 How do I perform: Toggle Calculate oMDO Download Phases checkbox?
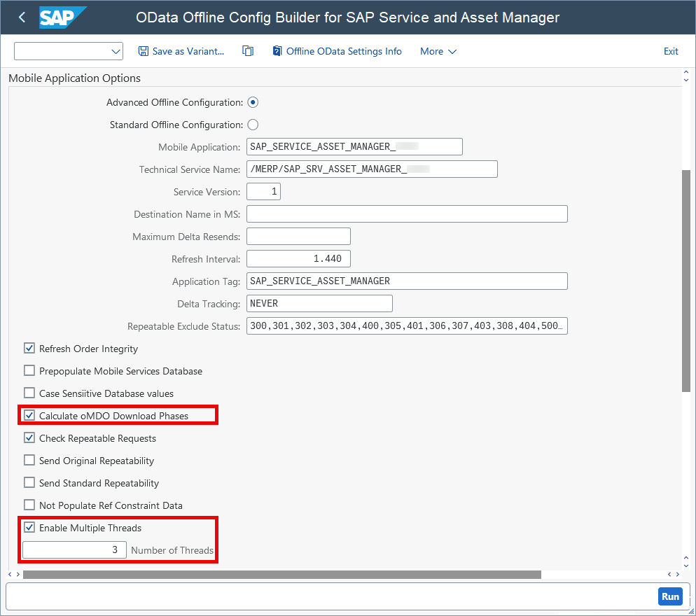click(x=29, y=415)
